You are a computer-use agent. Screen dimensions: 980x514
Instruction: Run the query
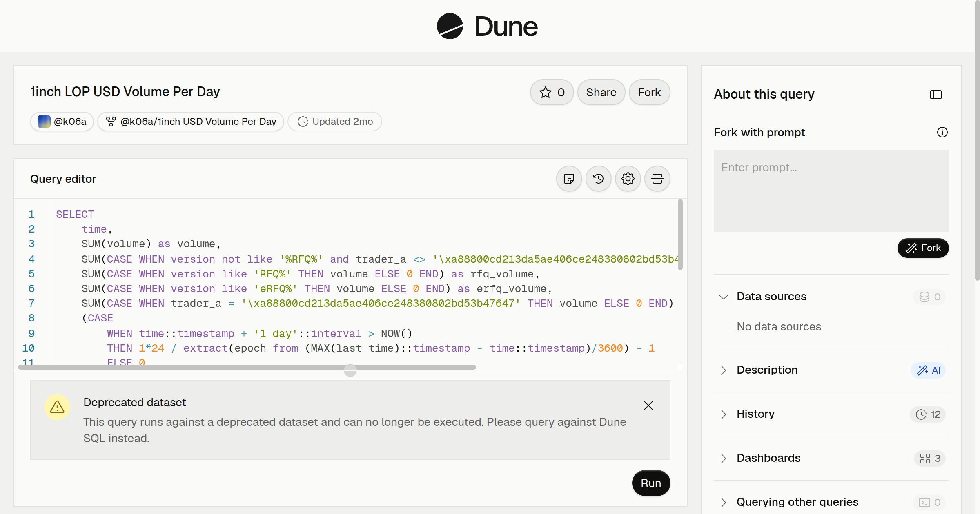[x=651, y=483]
